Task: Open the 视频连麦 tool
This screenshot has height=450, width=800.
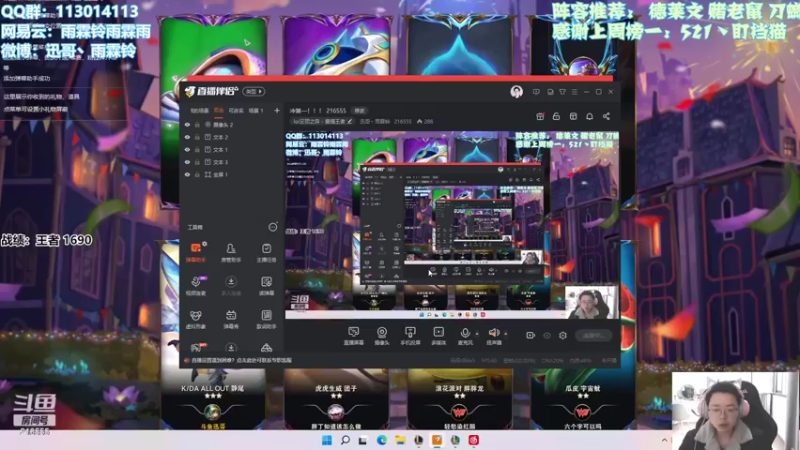Action: 195,286
